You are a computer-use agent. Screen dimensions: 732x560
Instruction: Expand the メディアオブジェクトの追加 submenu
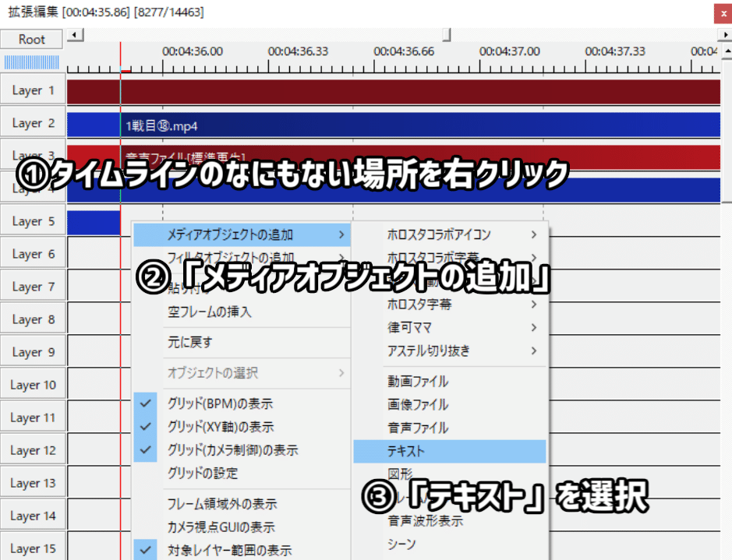tap(234, 234)
